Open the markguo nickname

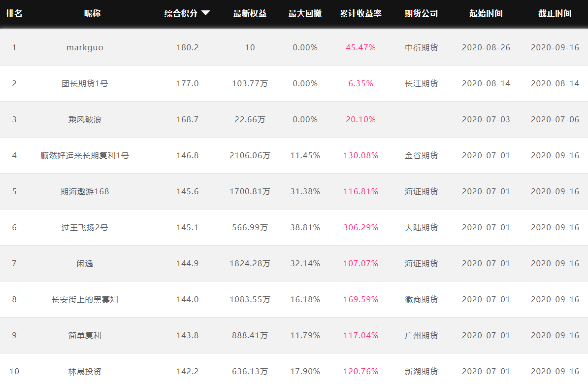pyautogui.click(x=85, y=48)
